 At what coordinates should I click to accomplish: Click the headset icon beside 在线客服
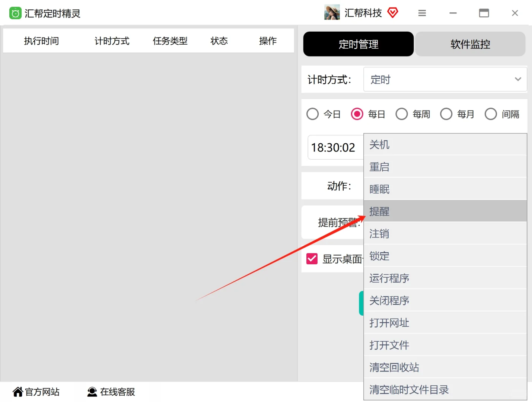(x=92, y=392)
